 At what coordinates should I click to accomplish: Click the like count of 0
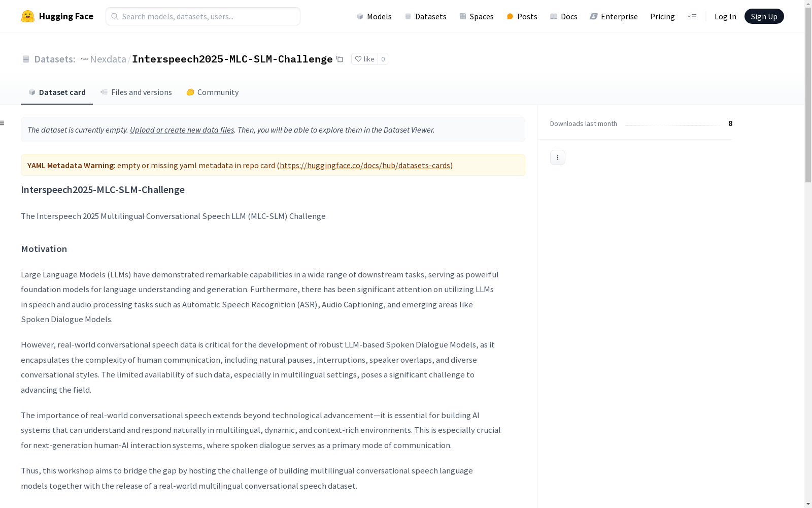coord(383,59)
